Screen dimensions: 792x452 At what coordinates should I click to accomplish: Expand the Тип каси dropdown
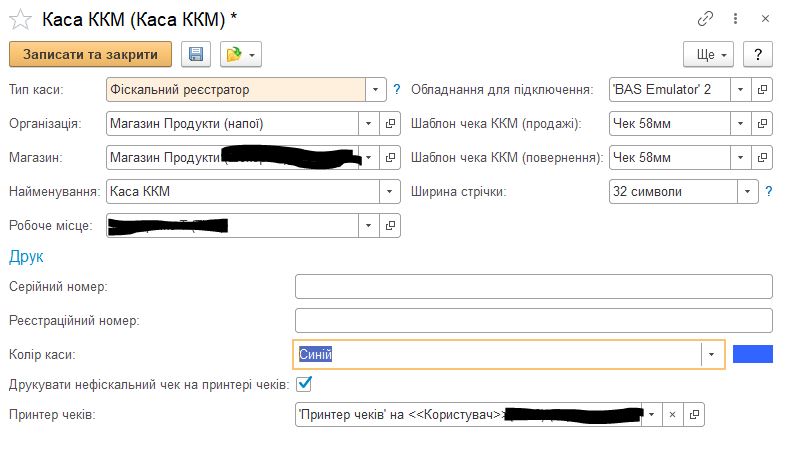click(374, 89)
